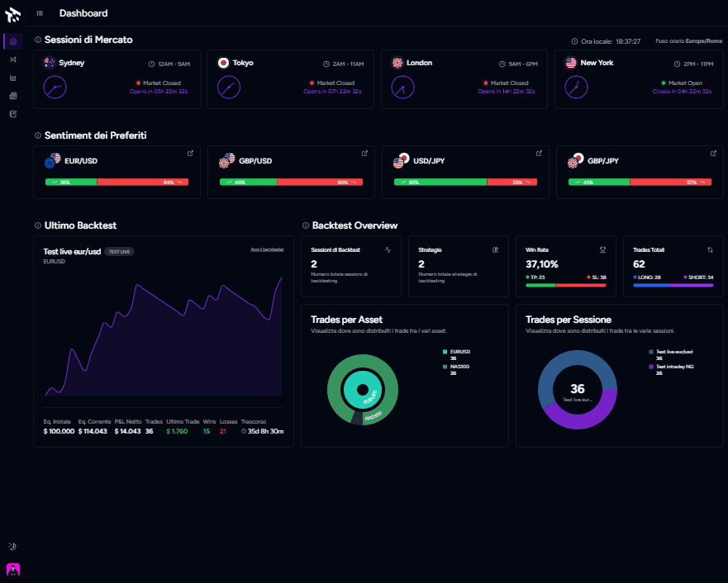The width and height of the screenshot is (728, 583).
Task: Click the EUR/USD sentiment bar
Action: point(117,182)
